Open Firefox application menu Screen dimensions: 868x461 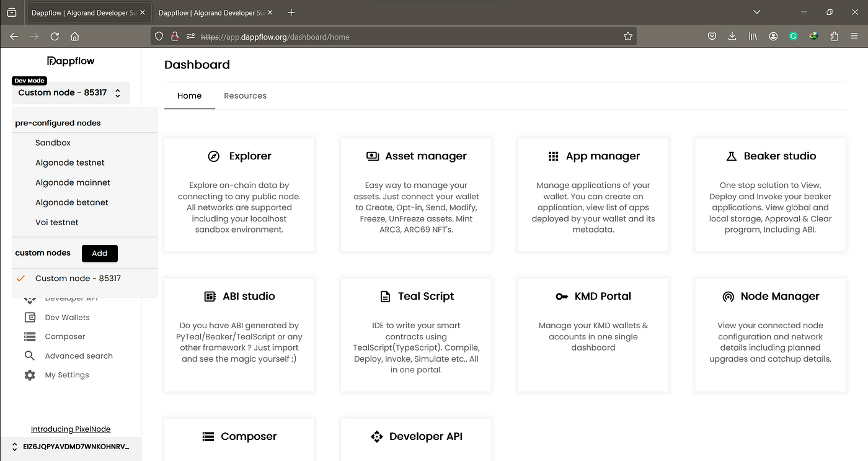[855, 37]
